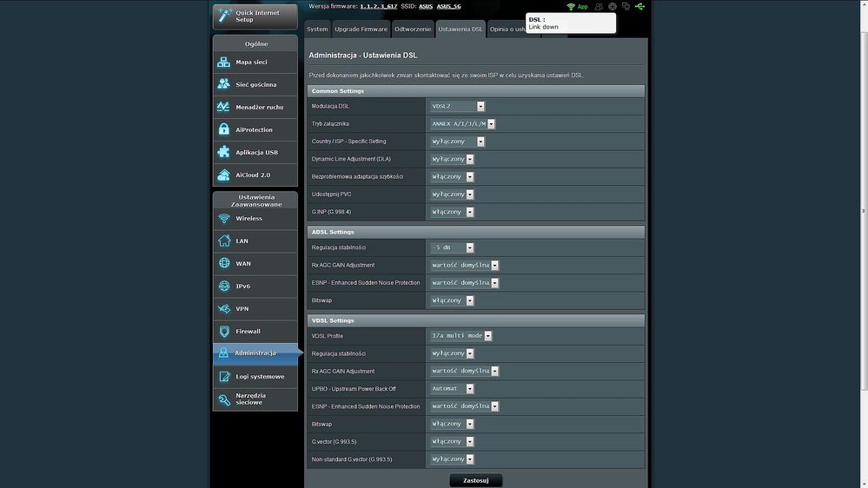Expand the Tryb załącznika Annex dropdown
This screenshot has height=488, width=868.
(462, 124)
